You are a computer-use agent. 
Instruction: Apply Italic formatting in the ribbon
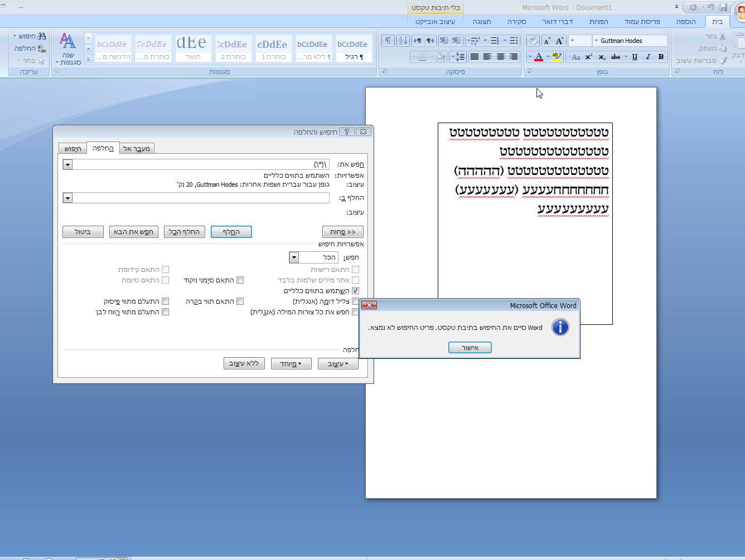tap(648, 57)
